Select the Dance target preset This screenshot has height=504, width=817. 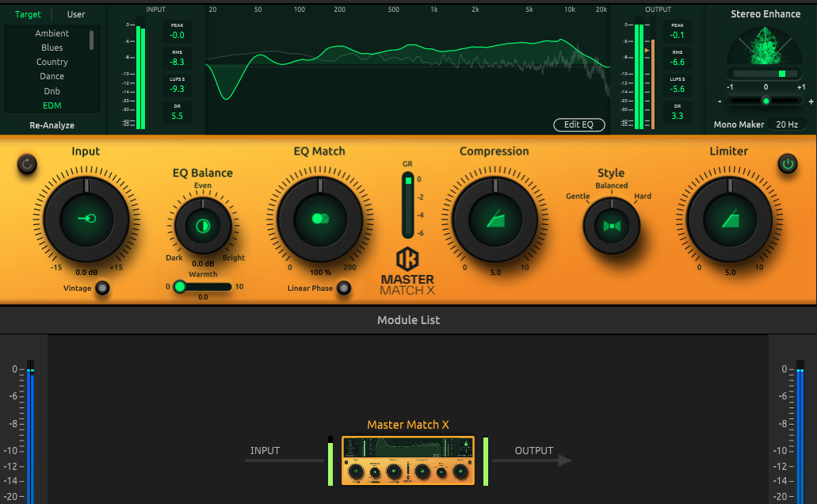[52, 76]
